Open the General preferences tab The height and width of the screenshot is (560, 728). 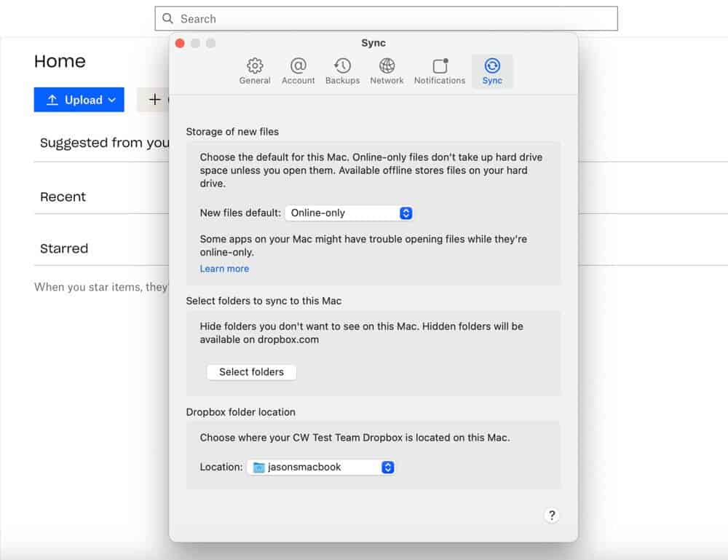pyautogui.click(x=254, y=71)
